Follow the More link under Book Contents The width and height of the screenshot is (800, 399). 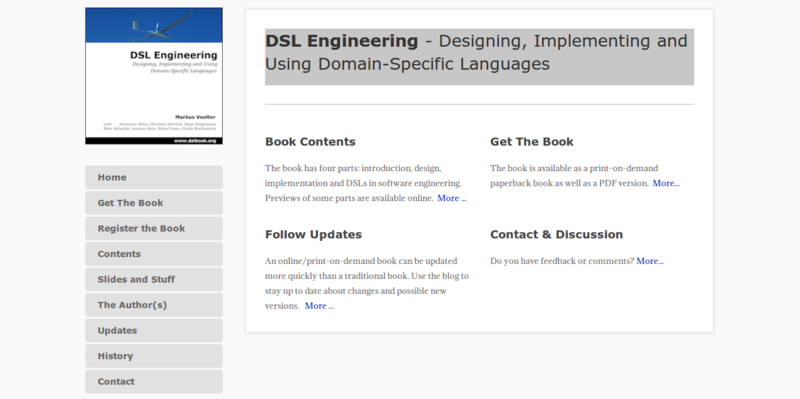(x=452, y=198)
